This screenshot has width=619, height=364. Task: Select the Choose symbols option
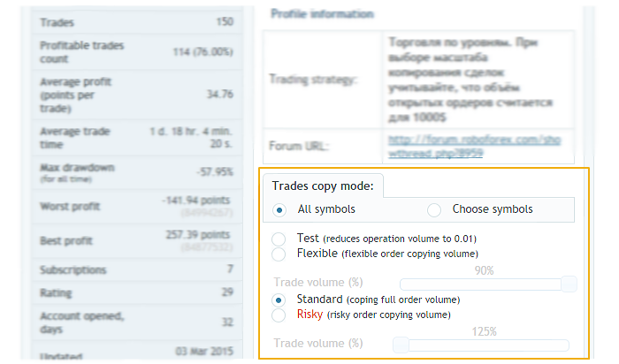tap(434, 209)
